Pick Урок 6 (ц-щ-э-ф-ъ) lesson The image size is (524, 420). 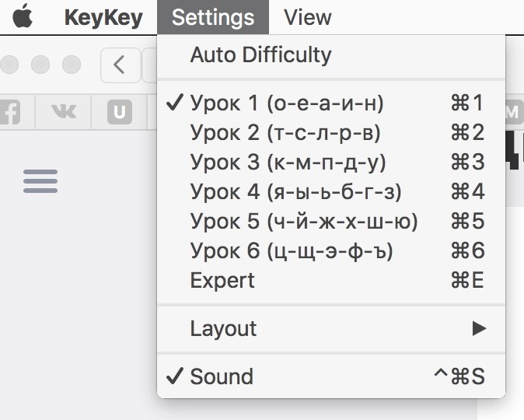(x=292, y=251)
